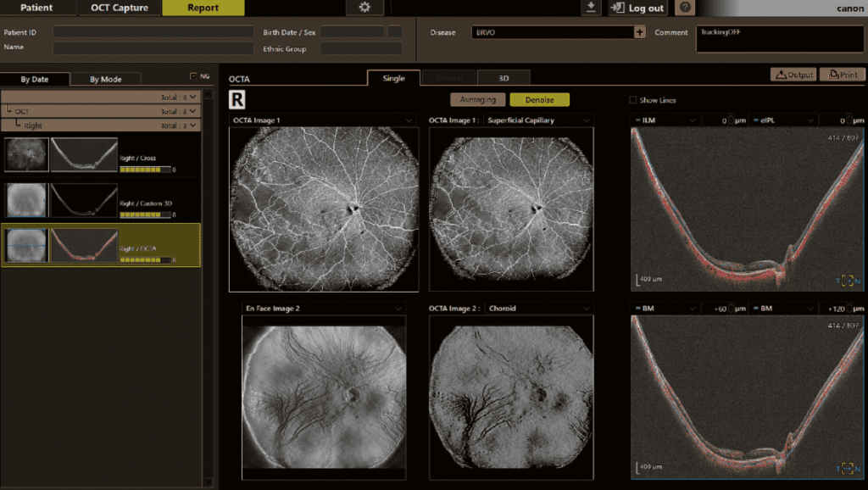Click the Log out button
This screenshot has height=490, width=868.
click(638, 8)
